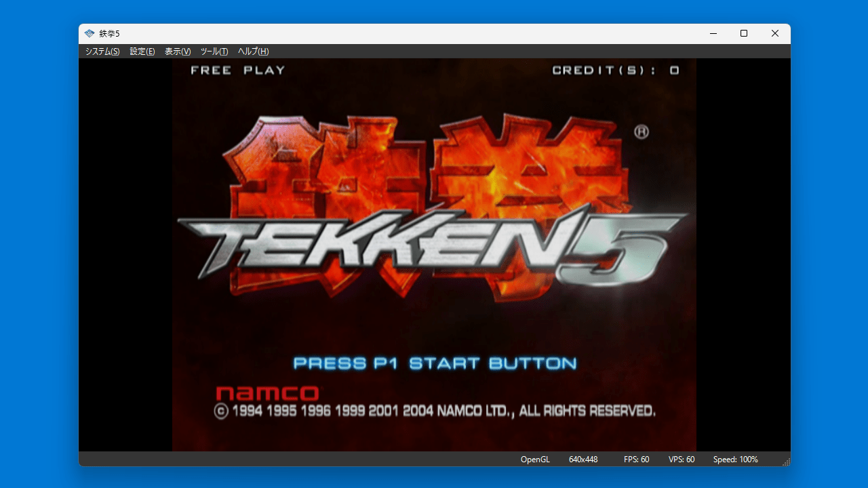868x488 pixels.
Task: Click the Speed: 100% status entry
Action: pyautogui.click(x=735, y=460)
